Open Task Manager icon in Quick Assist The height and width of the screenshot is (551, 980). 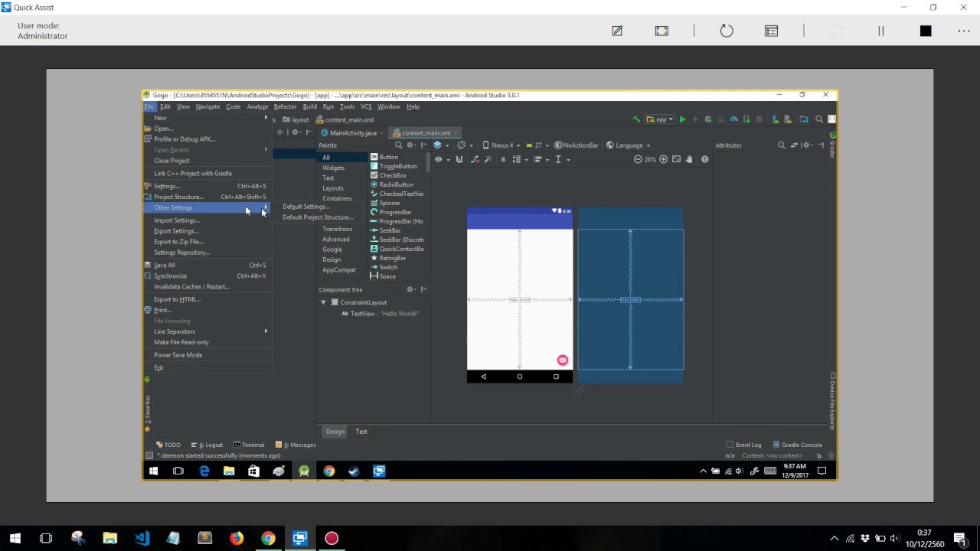(x=771, y=31)
